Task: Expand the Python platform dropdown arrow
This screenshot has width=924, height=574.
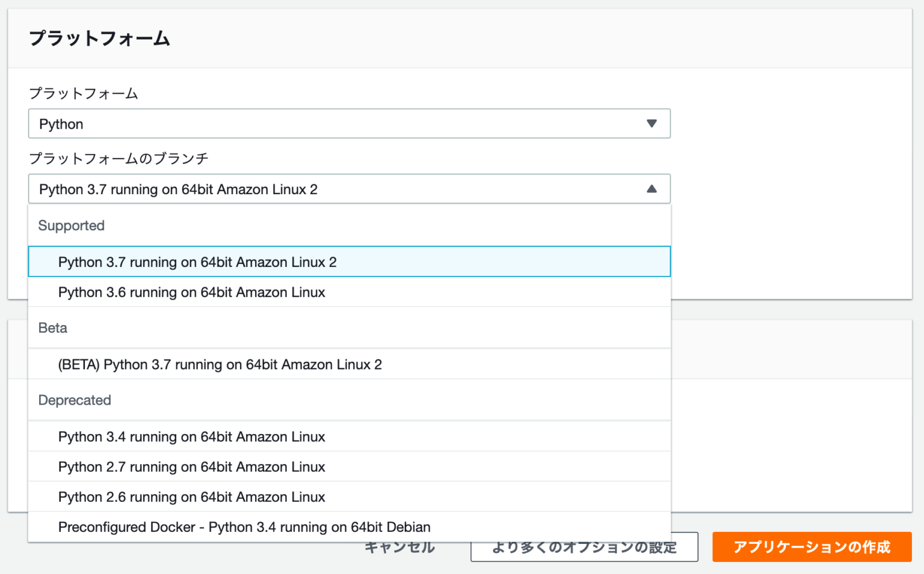Action: (651, 123)
